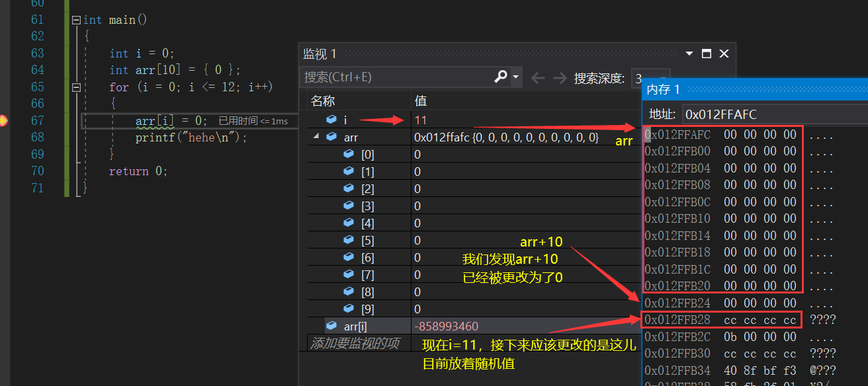
Task: Click the return 0; statement
Action: pyautogui.click(x=139, y=171)
